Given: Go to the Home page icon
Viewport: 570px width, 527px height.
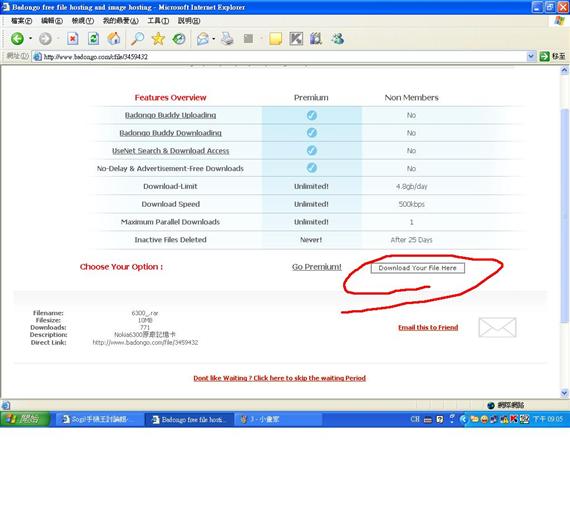Looking at the screenshot, I should coord(114,39).
